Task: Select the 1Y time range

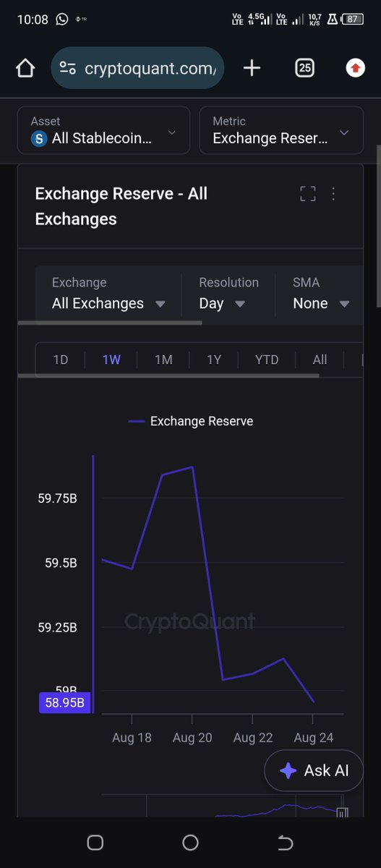Action: tap(214, 359)
